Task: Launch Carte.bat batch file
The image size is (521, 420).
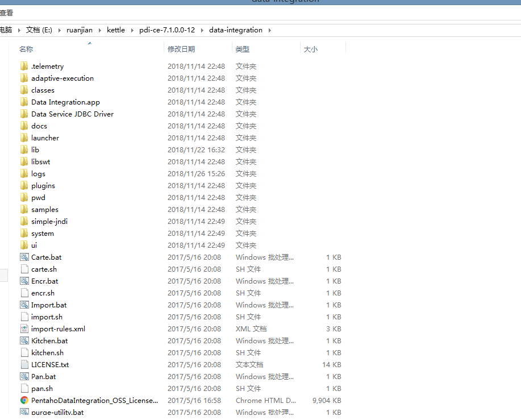Action: tap(46, 257)
